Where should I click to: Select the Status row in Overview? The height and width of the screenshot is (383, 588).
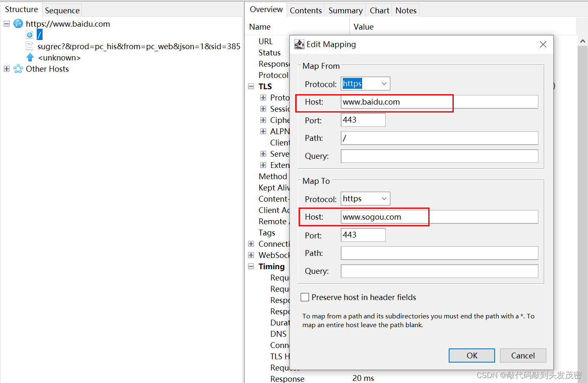(269, 53)
